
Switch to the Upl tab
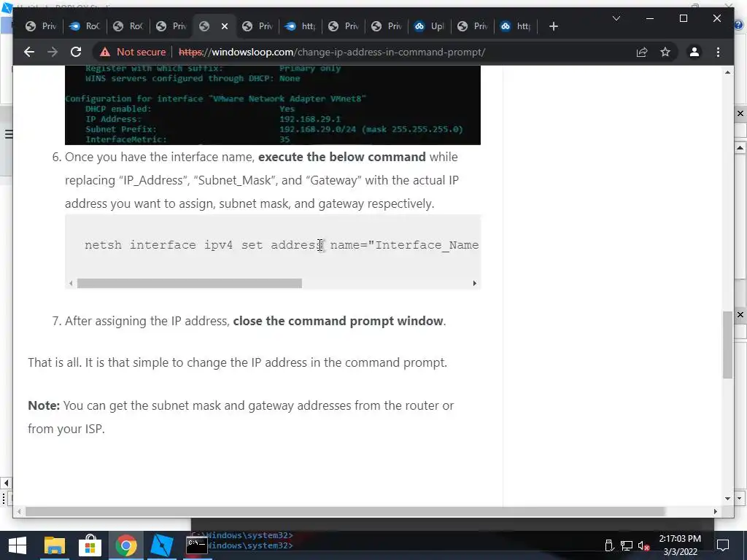point(429,26)
